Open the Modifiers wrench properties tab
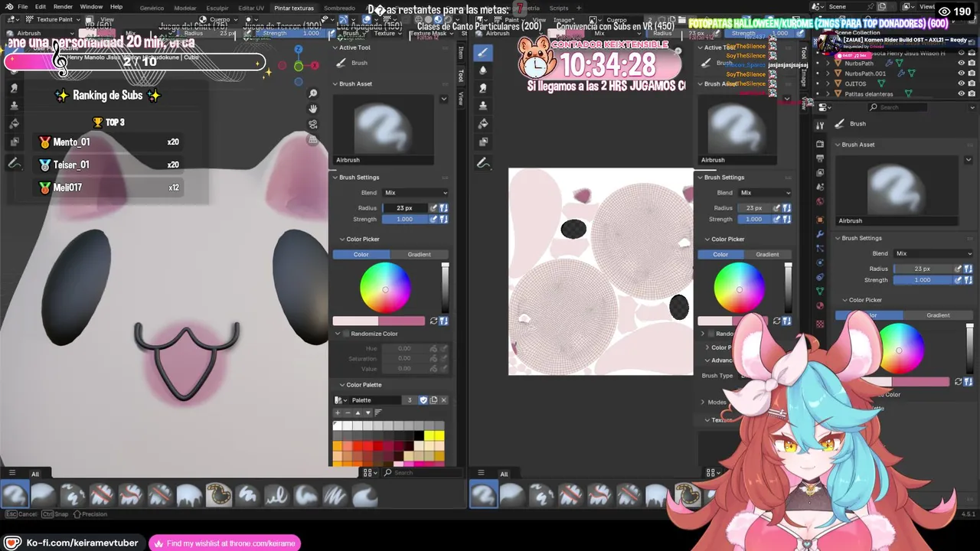The image size is (980, 551). 820,234
